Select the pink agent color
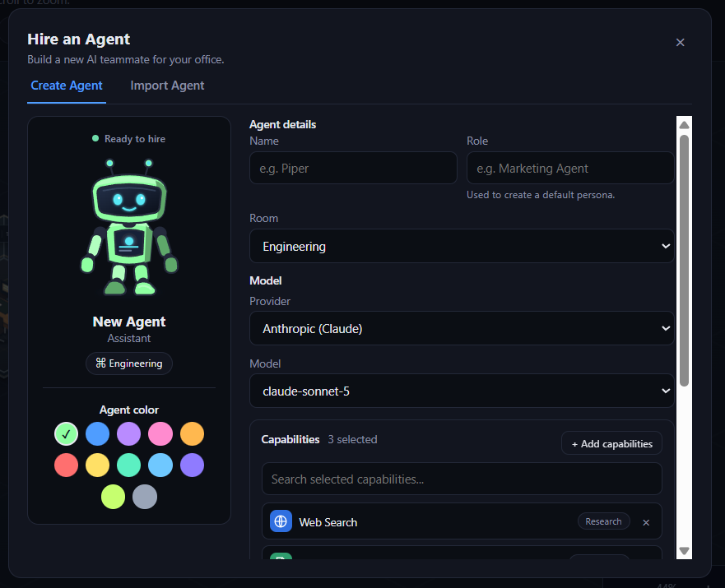This screenshot has width=725, height=588. [x=160, y=433]
